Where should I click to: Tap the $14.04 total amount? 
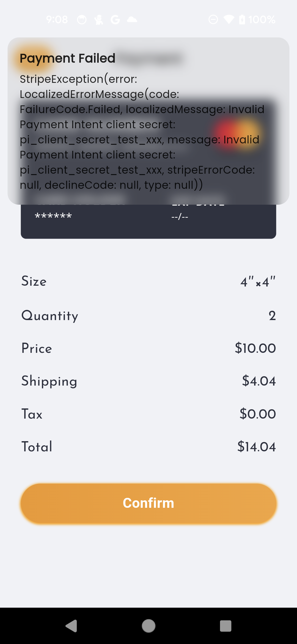256,446
